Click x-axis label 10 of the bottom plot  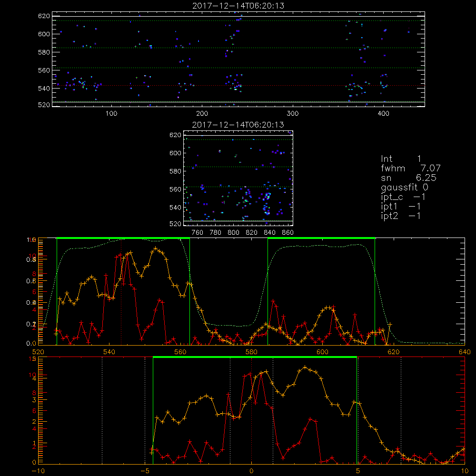tap(465, 471)
